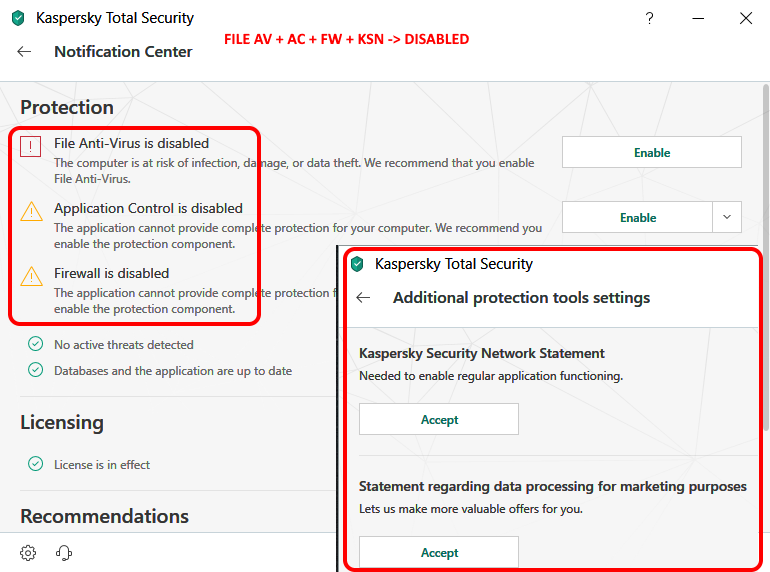Image resolution: width=770 pixels, height=572 pixels.
Task: Open settings via the gear icon
Action: click(x=28, y=553)
